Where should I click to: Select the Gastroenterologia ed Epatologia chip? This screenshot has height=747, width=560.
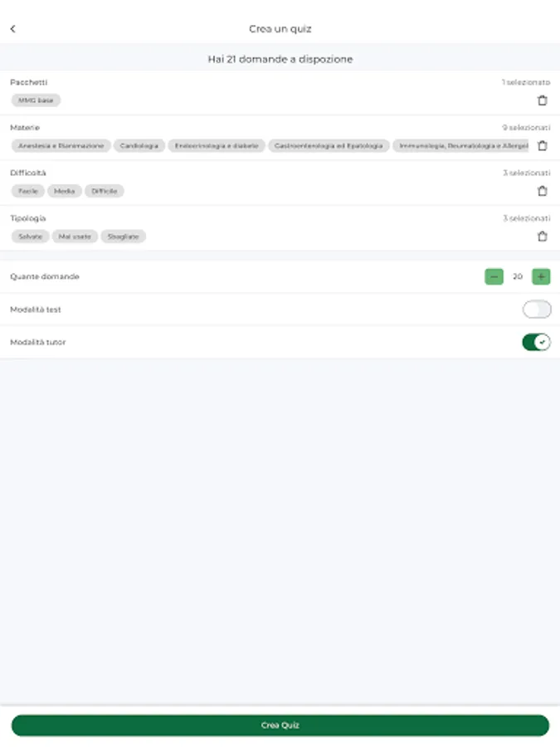(329, 145)
